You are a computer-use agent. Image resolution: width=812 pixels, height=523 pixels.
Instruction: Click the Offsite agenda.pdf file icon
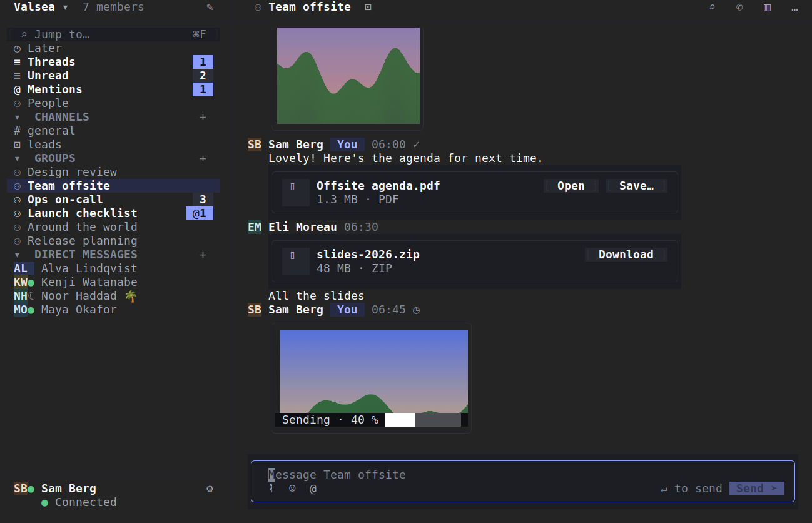pos(295,193)
